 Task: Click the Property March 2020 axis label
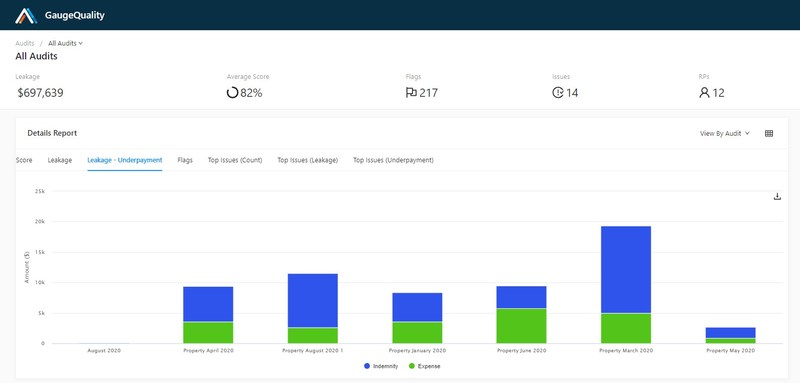click(x=626, y=351)
